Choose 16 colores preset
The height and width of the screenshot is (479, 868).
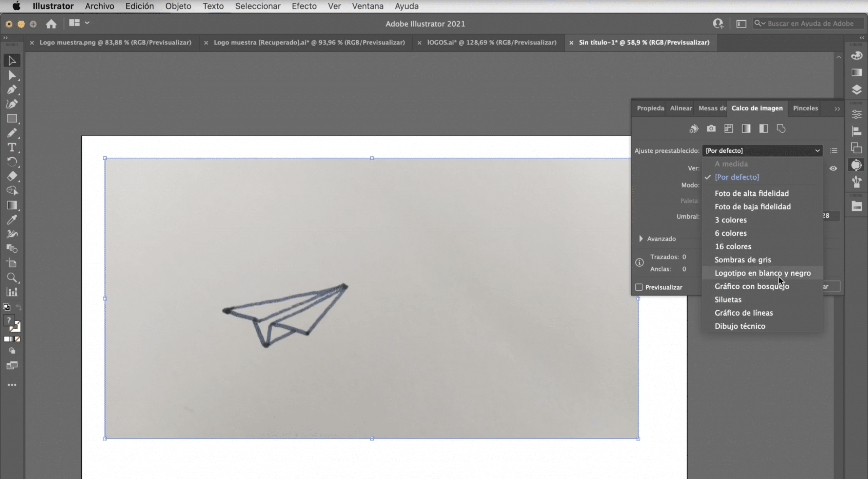(x=762, y=247)
